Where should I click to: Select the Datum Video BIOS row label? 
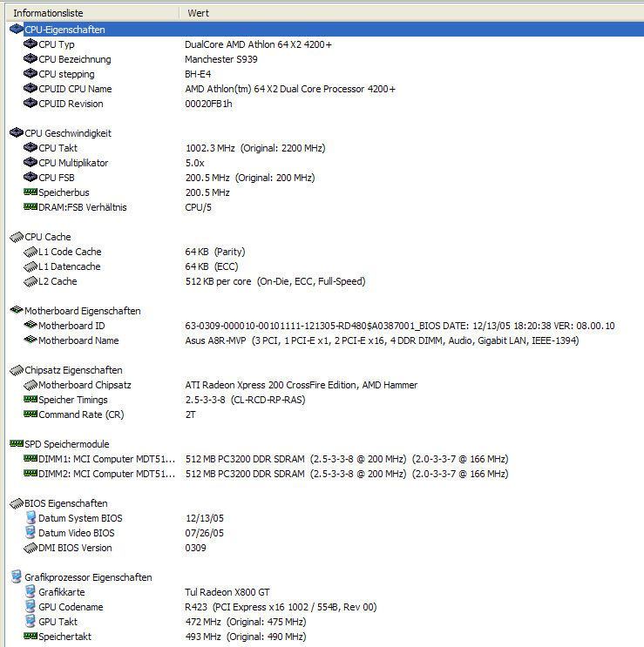coord(77,533)
